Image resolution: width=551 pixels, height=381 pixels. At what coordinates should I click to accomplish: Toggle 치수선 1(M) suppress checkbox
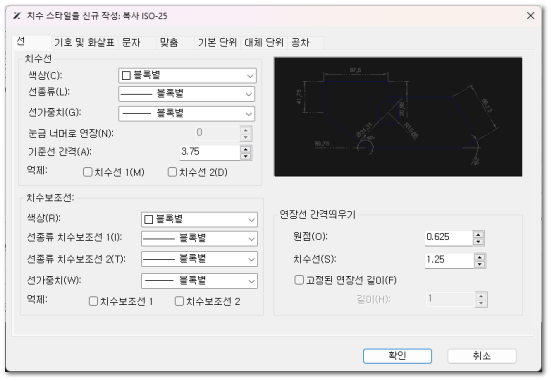(87, 172)
